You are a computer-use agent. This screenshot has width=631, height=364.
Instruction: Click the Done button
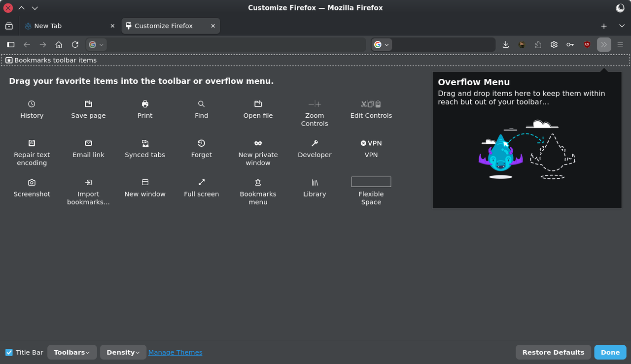(x=610, y=352)
